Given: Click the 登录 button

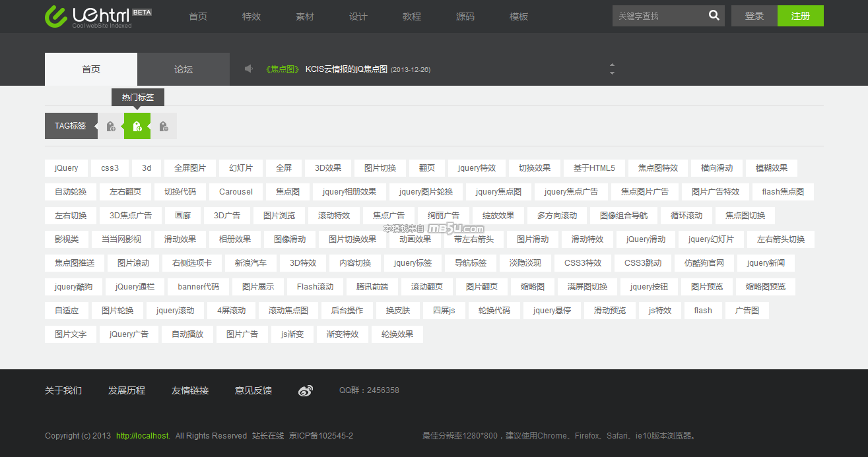Looking at the screenshot, I should [x=754, y=16].
